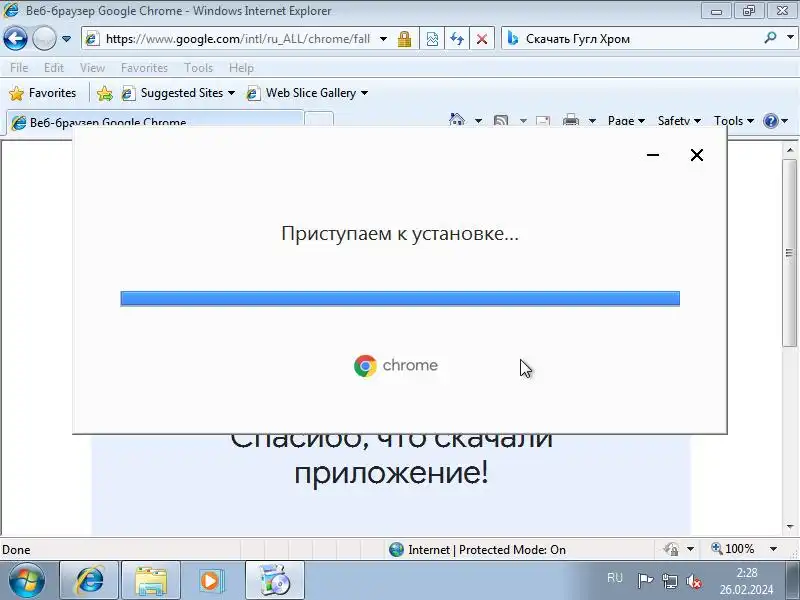Open the Favorites menu

coord(144,67)
